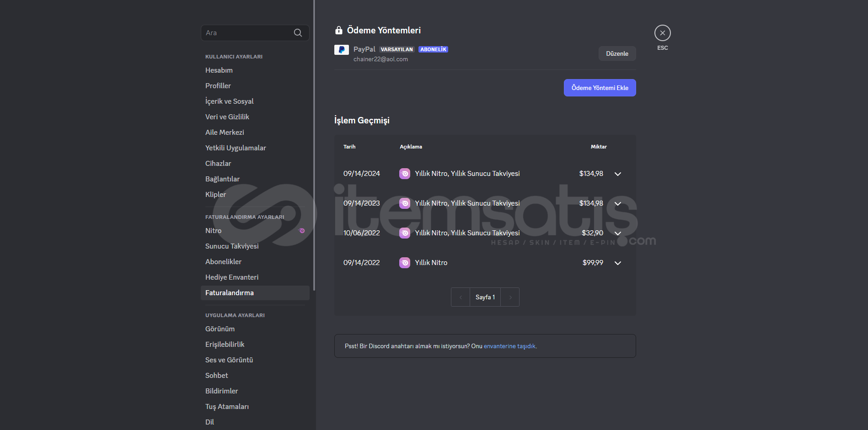Click the search magnifier icon
This screenshot has height=430, width=868.
[298, 33]
